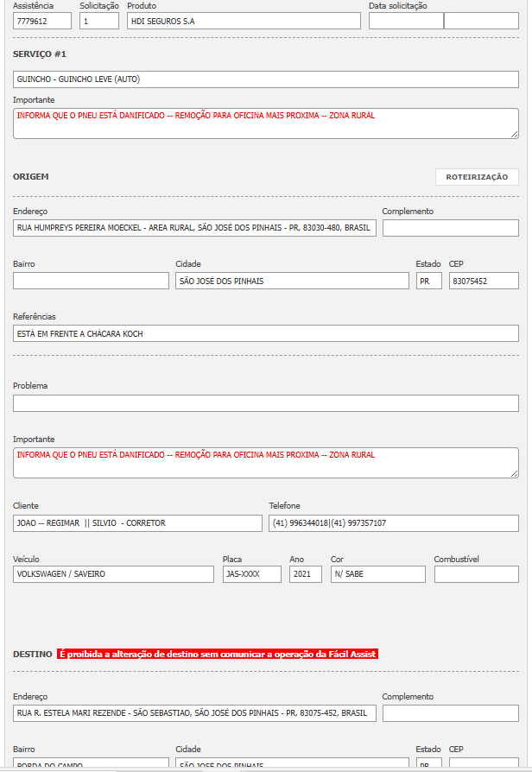Select the Origem Complemento field
532x772 pixels.
[450, 228]
